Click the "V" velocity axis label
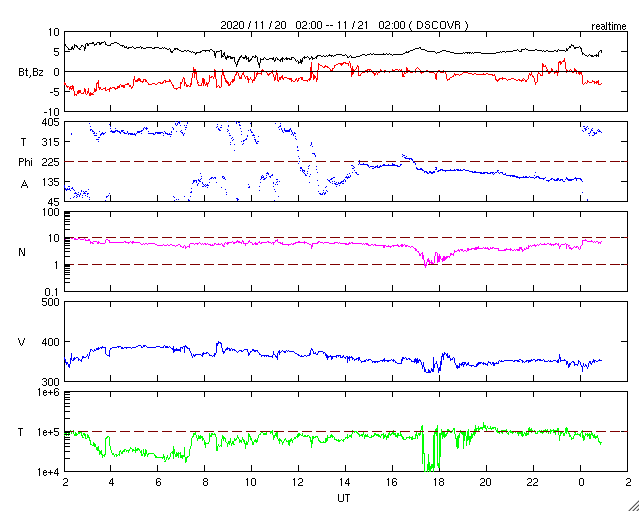This screenshot has width=640, height=512. coord(22,342)
